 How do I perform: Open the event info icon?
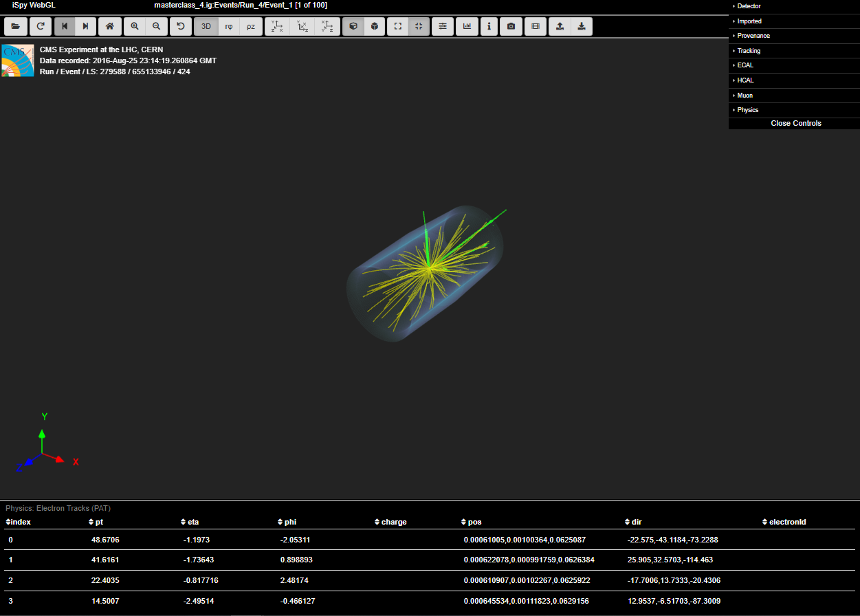point(489,26)
